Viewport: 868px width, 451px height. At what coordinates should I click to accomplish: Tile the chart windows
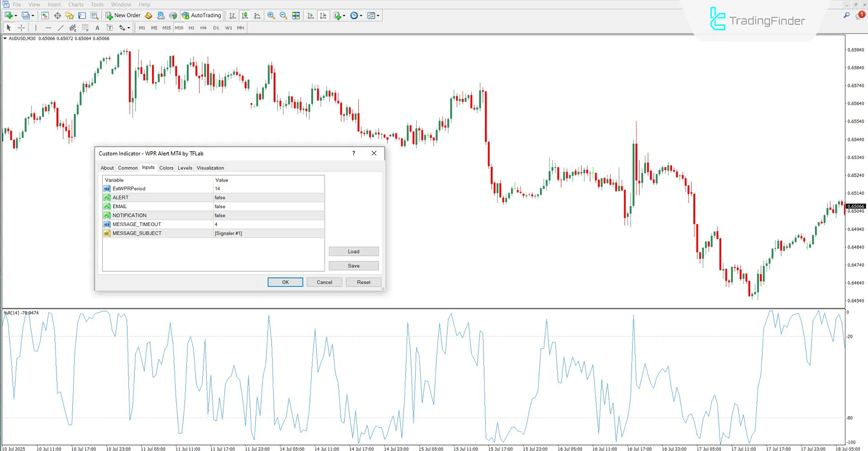pos(296,15)
